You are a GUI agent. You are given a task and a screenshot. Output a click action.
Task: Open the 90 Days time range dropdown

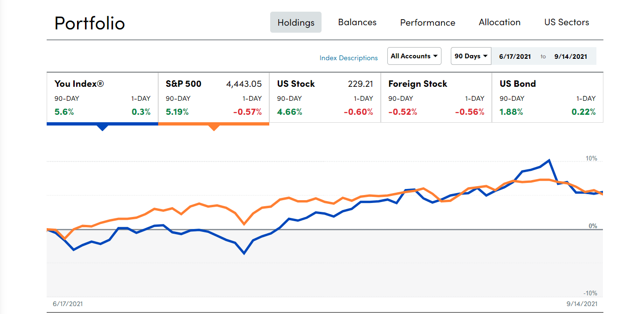click(470, 56)
